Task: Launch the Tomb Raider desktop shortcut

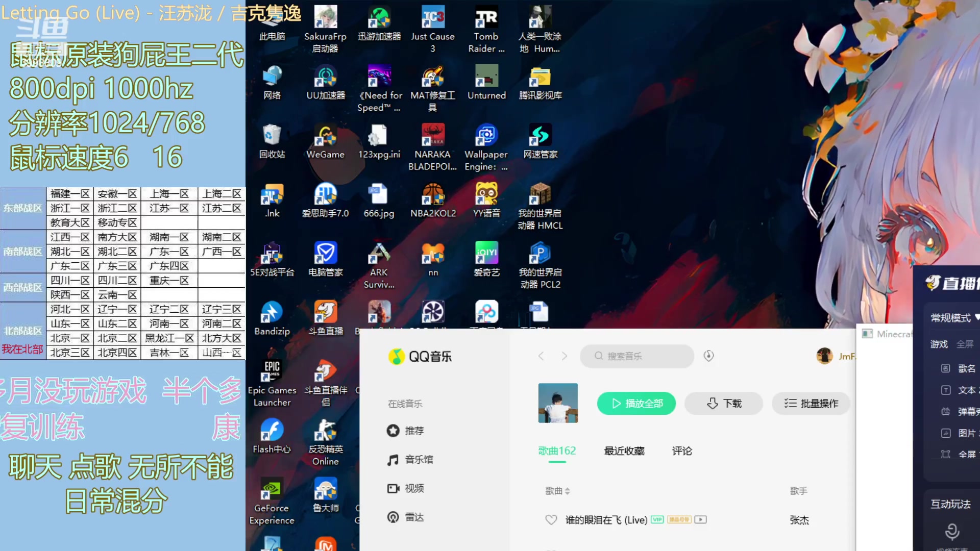Action: [486, 29]
